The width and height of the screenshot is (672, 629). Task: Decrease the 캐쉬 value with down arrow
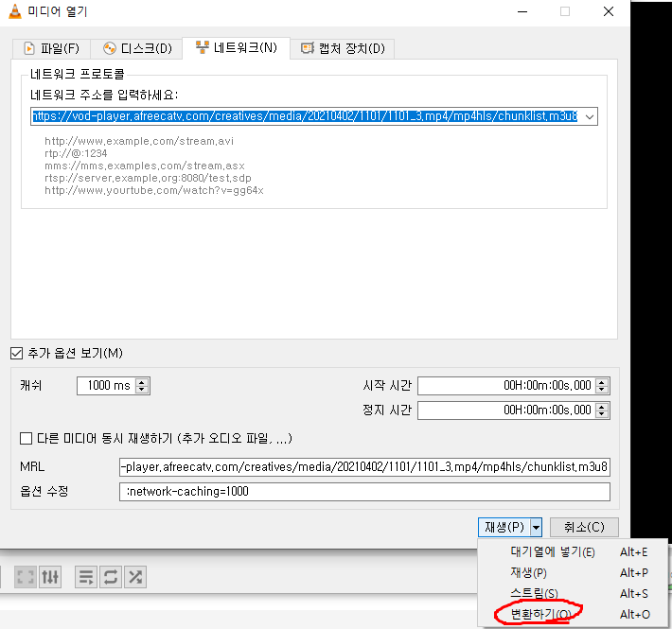[x=142, y=390]
